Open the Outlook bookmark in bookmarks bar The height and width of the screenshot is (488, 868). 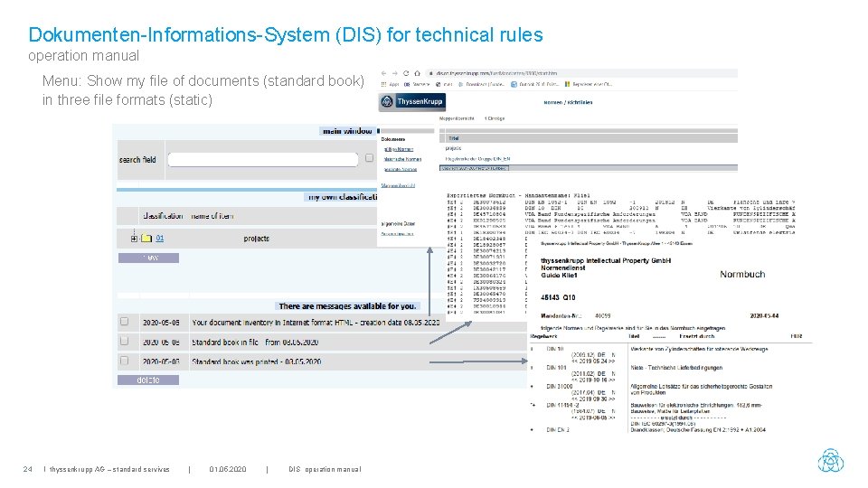click(x=534, y=85)
